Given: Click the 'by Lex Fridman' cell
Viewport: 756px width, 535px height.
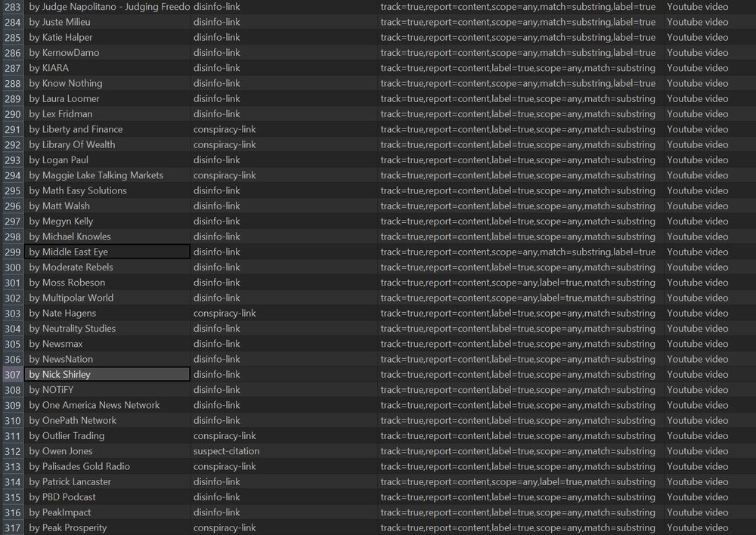Looking at the screenshot, I should pyautogui.click(x=107, y=114).
